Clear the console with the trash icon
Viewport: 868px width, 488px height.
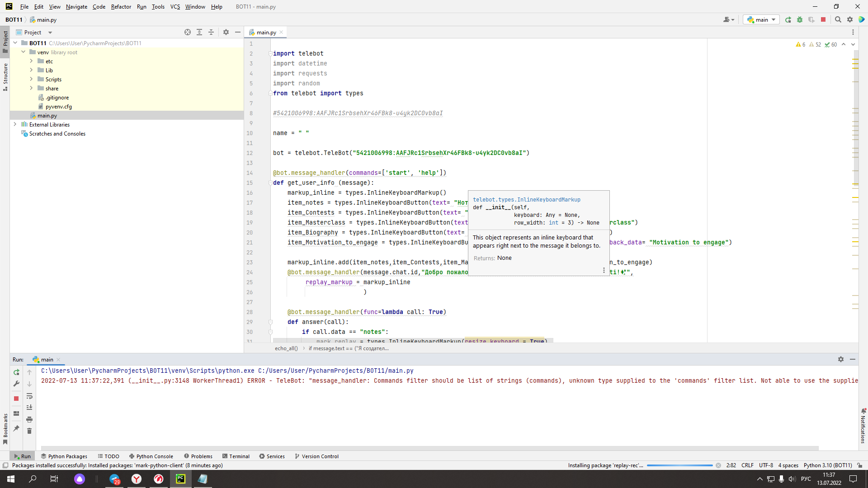(29, 431)
